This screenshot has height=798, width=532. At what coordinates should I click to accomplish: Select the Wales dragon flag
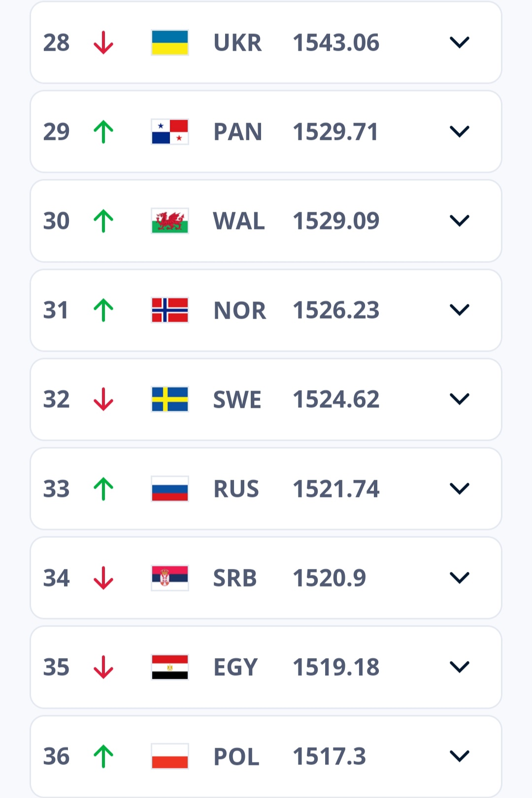pos(170,221)
